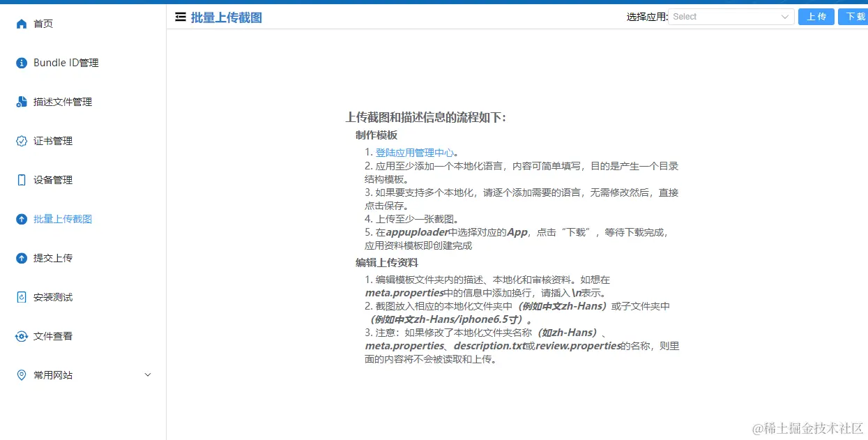Viewport: 868px width, 440px height.
Task: Click the phone icon for 设备管理
Action: [22, 180]
